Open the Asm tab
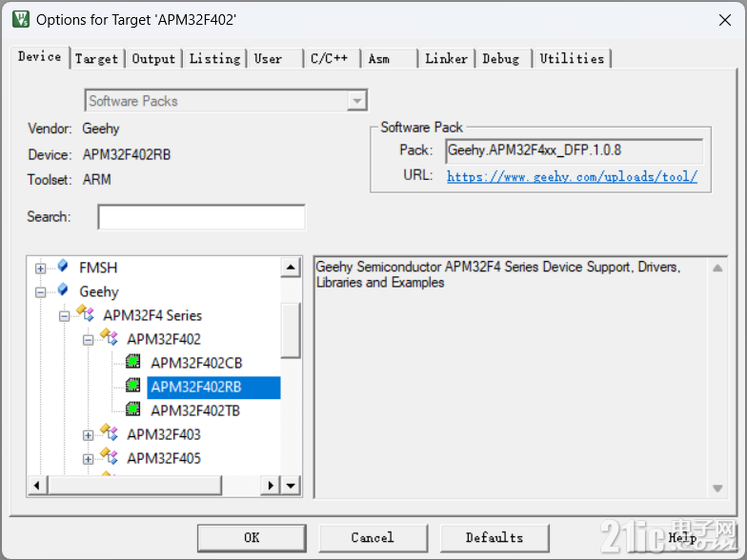This screenshot has width=747, height=560. [389, 59]
